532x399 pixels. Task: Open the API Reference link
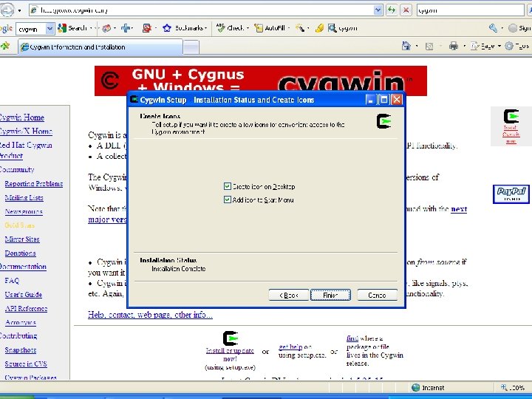click(x=26, y=308)
